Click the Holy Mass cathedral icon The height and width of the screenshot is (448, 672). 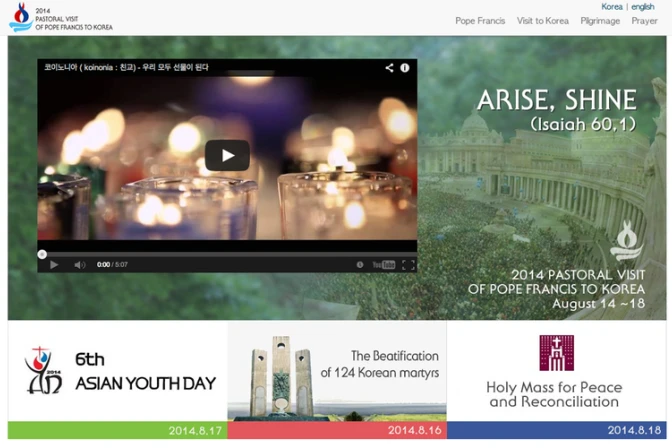coord(556,353)
